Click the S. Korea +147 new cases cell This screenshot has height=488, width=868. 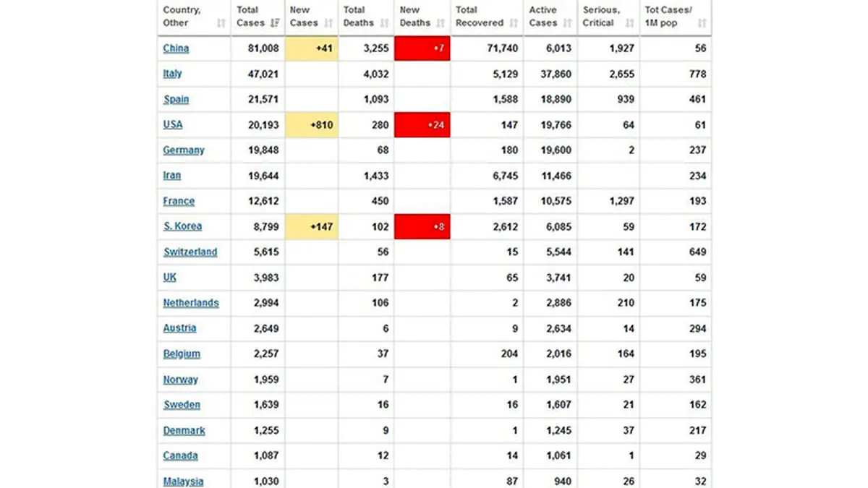(x=312, y=226)
